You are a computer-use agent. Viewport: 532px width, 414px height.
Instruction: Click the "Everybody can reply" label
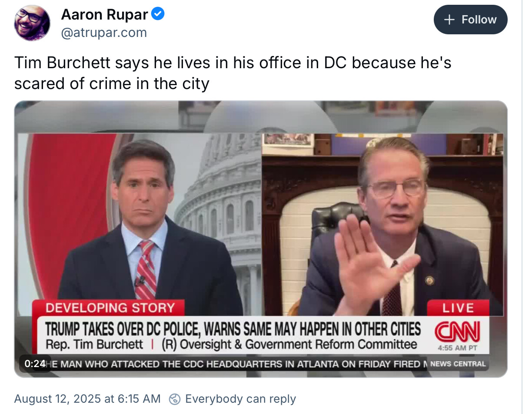(x=240, y=399)
